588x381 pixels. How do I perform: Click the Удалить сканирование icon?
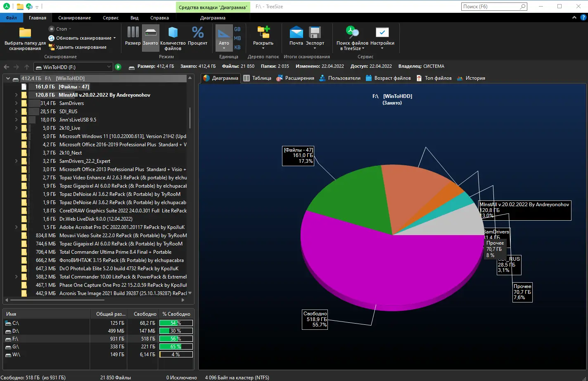[52, 47]
